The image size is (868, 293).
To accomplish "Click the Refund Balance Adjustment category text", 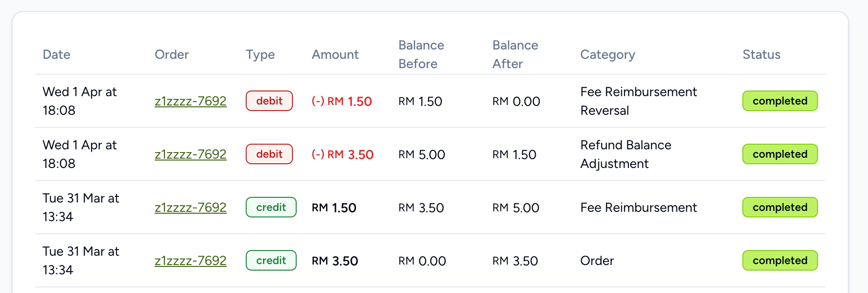I will click(x=625, y=154).
